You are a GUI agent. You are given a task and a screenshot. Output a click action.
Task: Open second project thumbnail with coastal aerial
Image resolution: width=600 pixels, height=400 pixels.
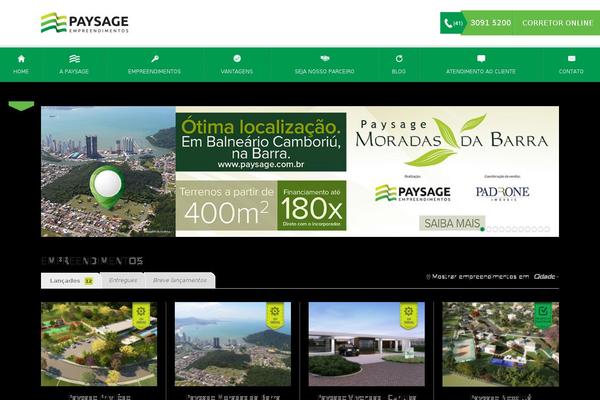pyautogui.click(x=233, y=344)
